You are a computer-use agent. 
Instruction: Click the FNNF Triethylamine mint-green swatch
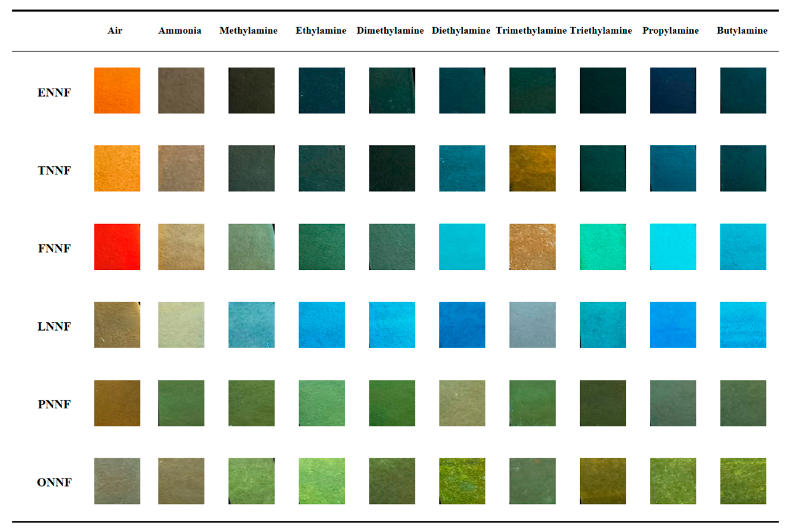click(602, 247)
